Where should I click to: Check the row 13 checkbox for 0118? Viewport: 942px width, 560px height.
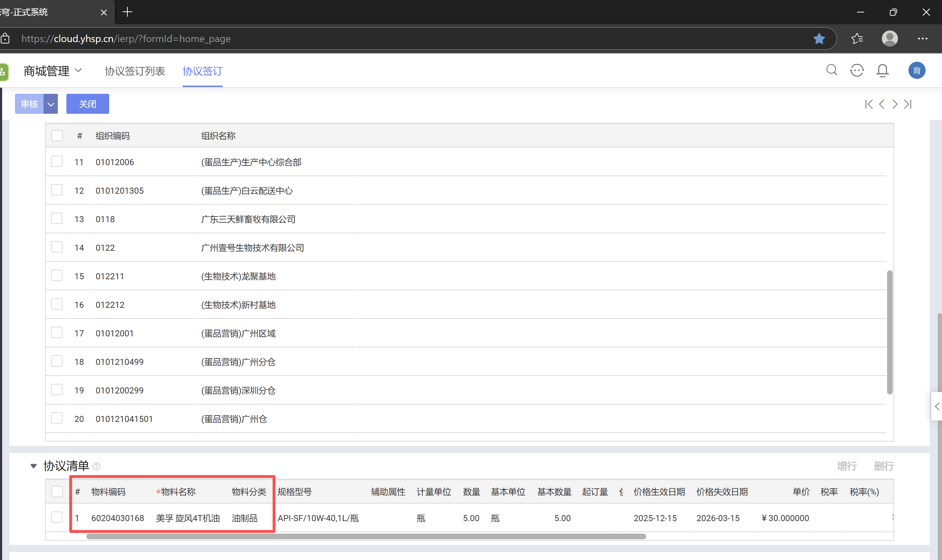(x=57, y=219)
